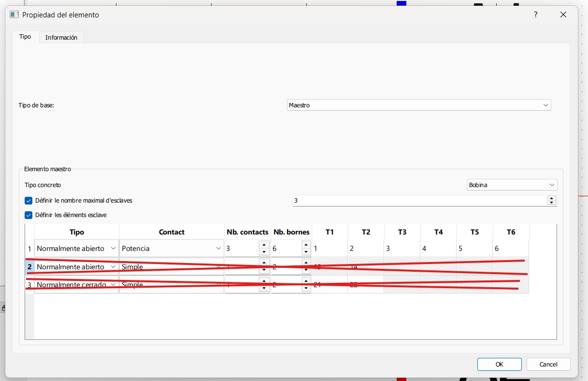Increase row 1 Nb. bornes value
The height and width of the screenshot is (381, 588).
(x=306, y=245)
